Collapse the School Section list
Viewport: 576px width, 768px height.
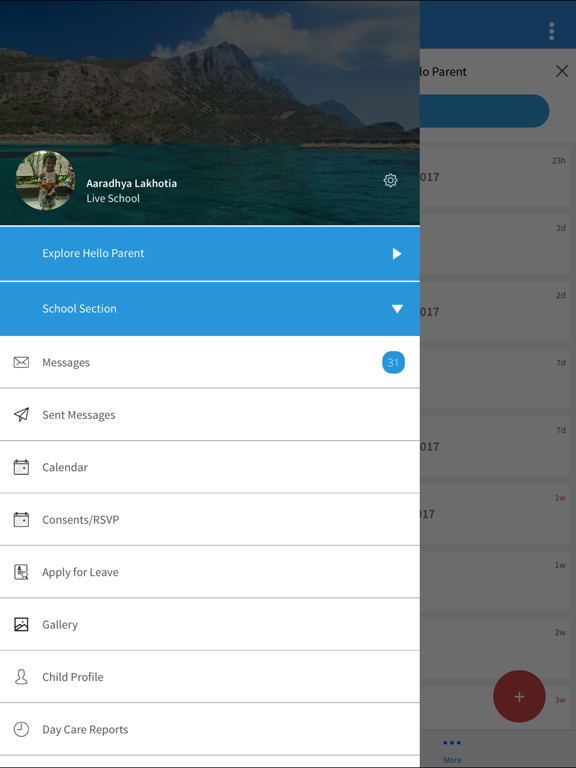[210, 309]
